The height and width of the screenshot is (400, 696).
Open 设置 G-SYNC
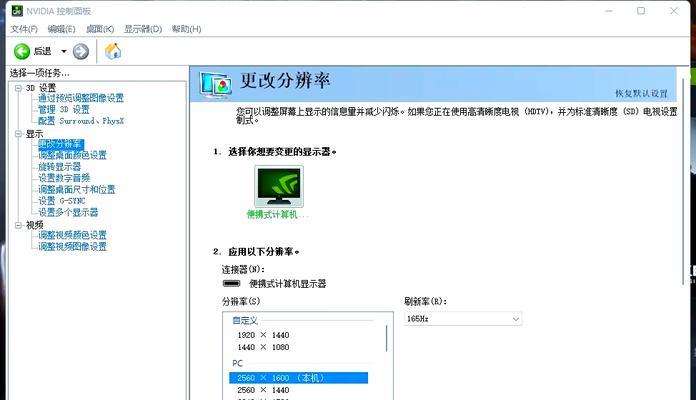click(62, 201)
